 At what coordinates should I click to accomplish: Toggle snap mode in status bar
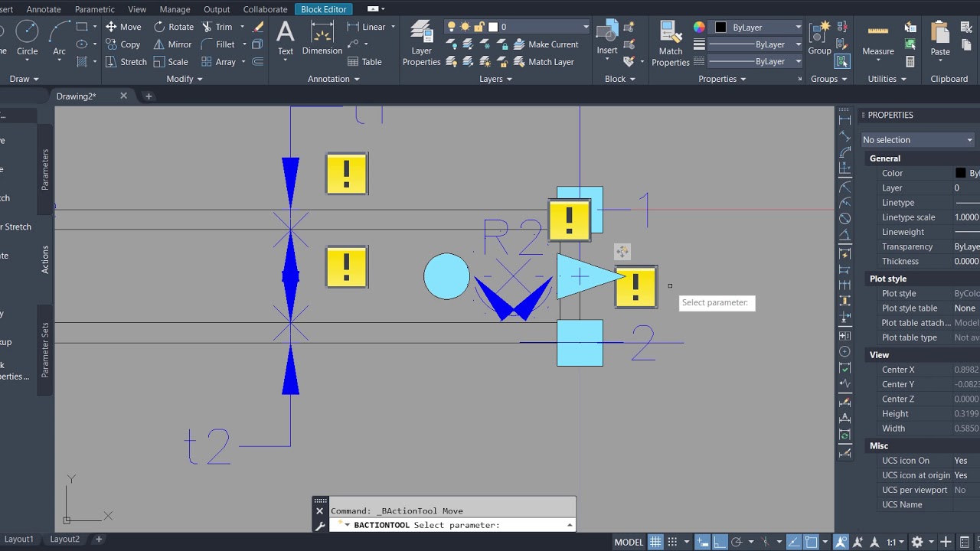point(674,542)
